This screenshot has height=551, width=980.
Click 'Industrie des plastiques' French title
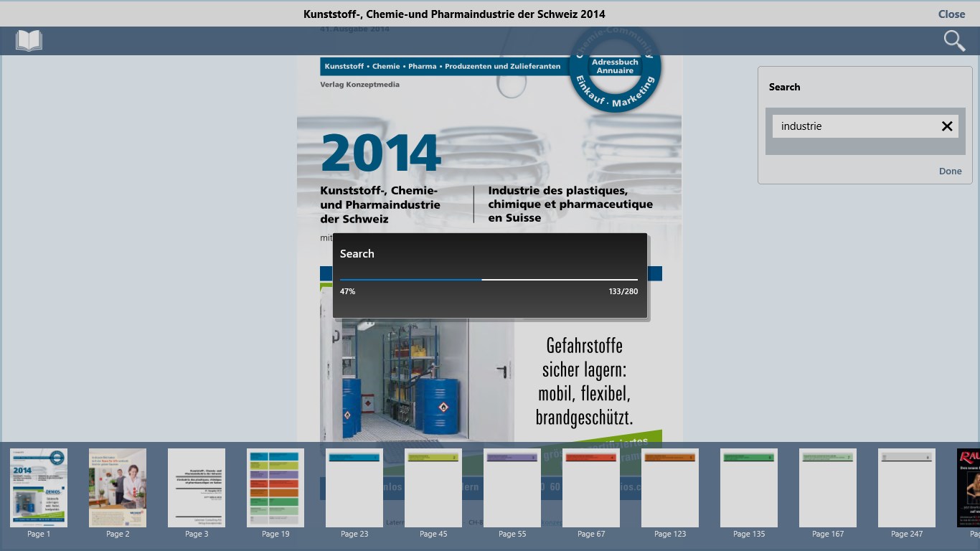(x=570, y=204)
